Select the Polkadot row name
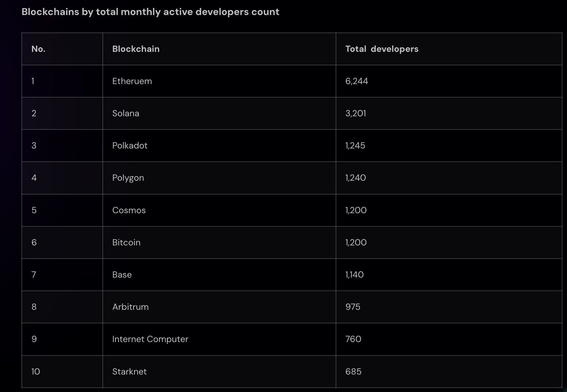 (130, 146)
